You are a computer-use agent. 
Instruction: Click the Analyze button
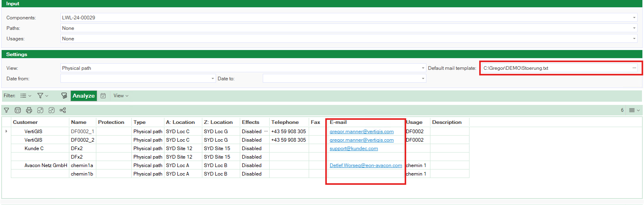pyautogui.click(x=84, y=96)
